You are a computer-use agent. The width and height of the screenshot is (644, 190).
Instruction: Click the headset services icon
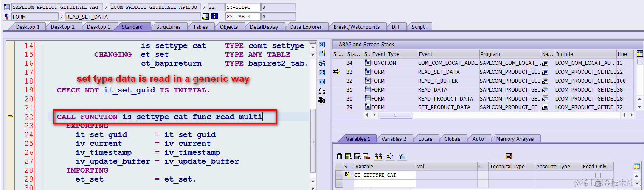pyautogui.click(x=322, y=91)
